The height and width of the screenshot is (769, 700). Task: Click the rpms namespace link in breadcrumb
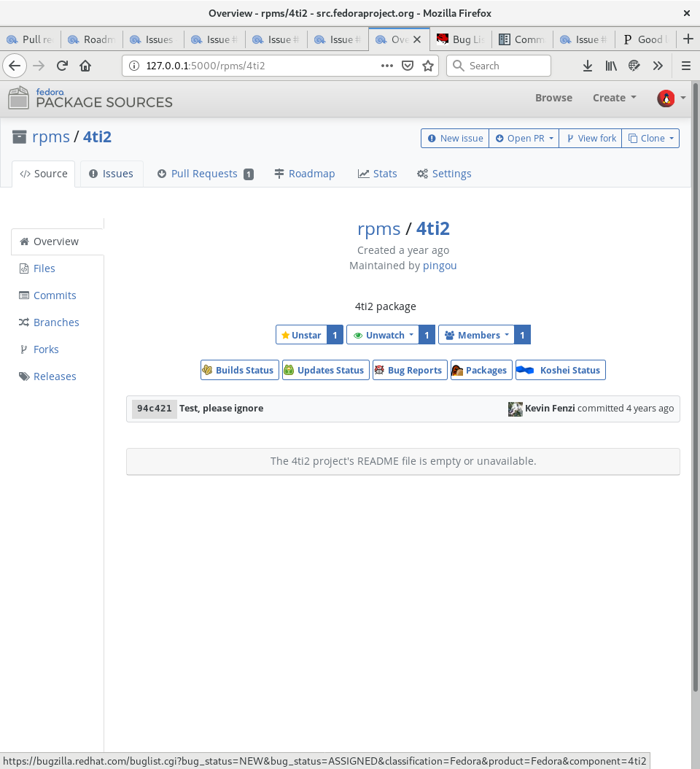click(x=51, y=137)
